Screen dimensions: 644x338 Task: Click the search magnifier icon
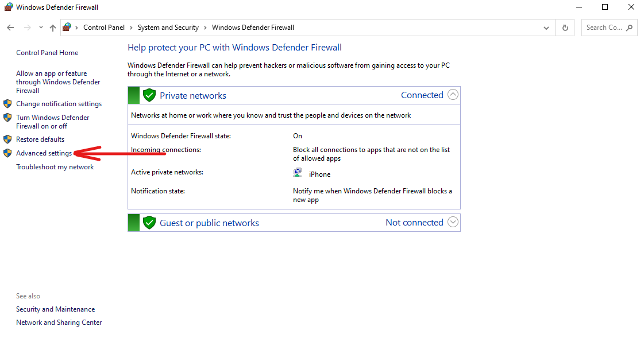point(630,28)
